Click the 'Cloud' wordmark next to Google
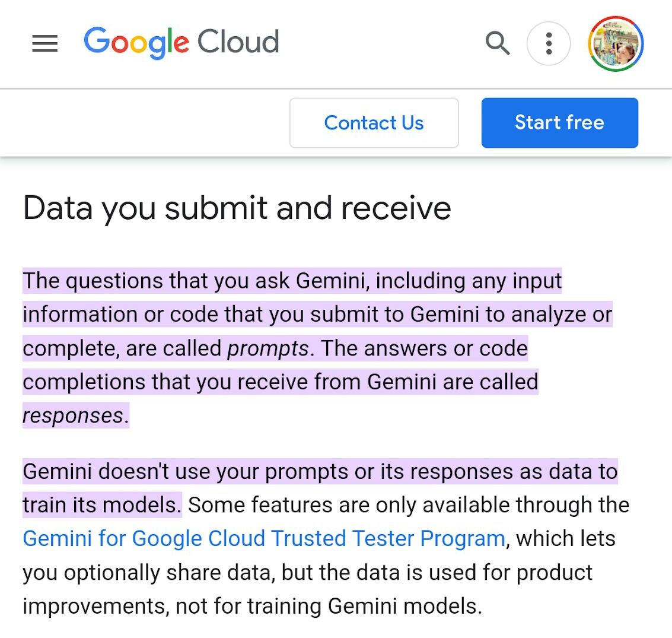 [x=240, y=42]
